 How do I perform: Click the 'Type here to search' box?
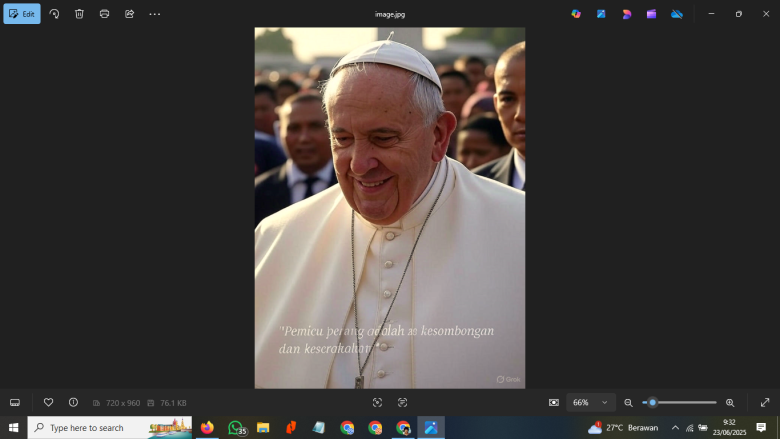109,428
